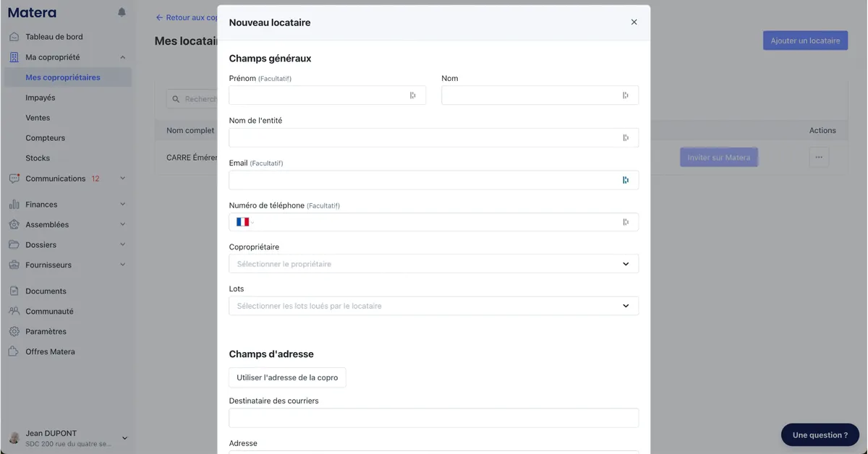Open the Lots selection dropdown

433,306
